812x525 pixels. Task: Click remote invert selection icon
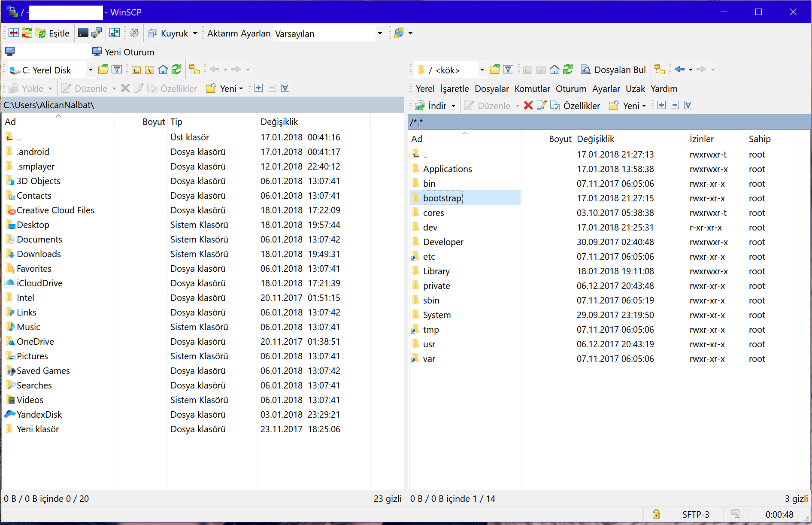pos(688,105)
